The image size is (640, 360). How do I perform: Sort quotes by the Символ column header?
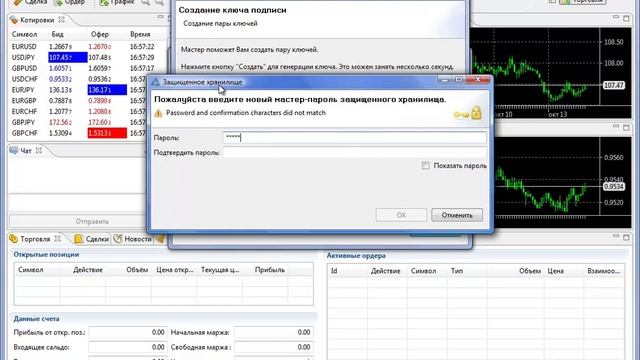(24, 34)
